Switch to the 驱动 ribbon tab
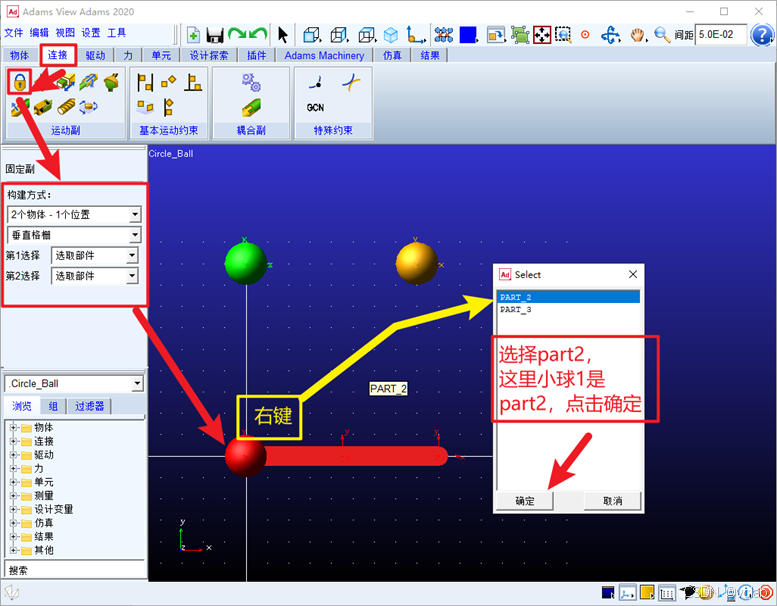Image resolution: width=777 pixels, height=606 pixels. click(95, 55)
